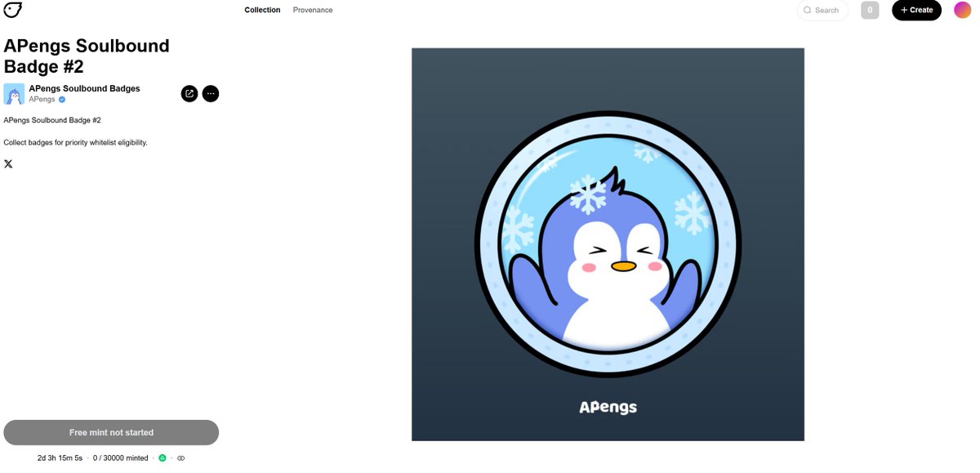
Task: Click the green chain status icon
Action: coord(162,458)
